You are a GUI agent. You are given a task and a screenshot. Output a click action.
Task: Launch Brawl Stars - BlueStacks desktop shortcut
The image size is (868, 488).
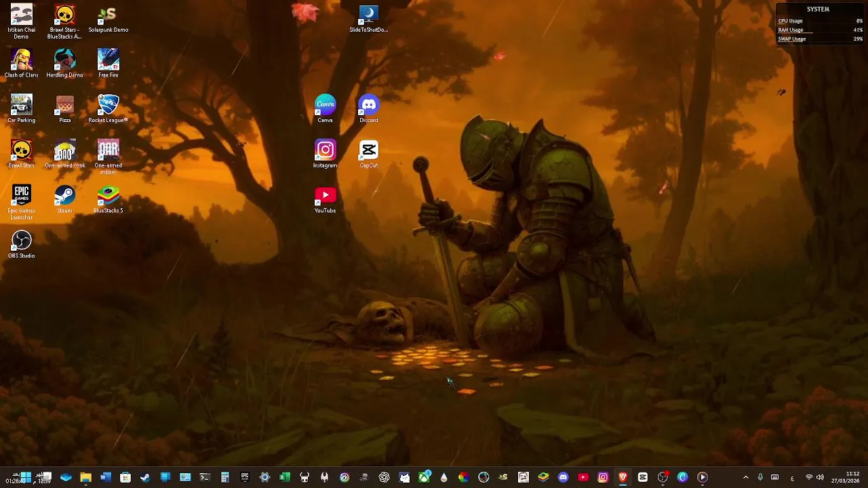(x=64, y=22)
